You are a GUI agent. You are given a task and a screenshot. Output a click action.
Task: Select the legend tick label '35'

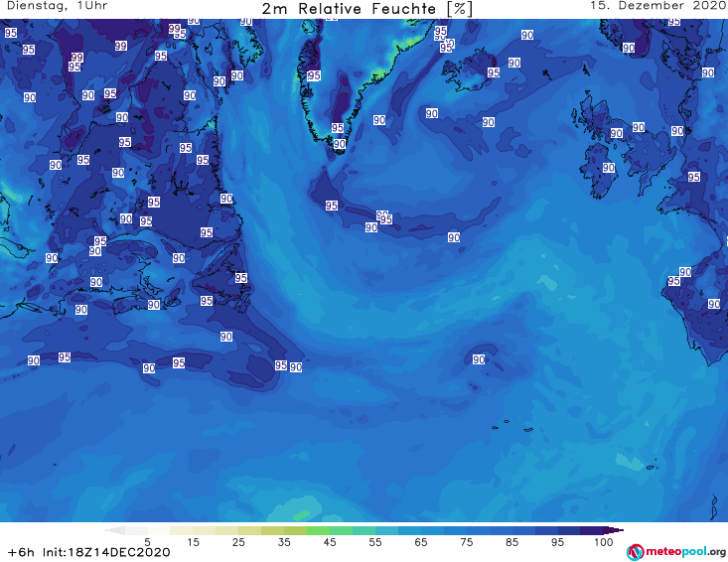tap(284, 542)
